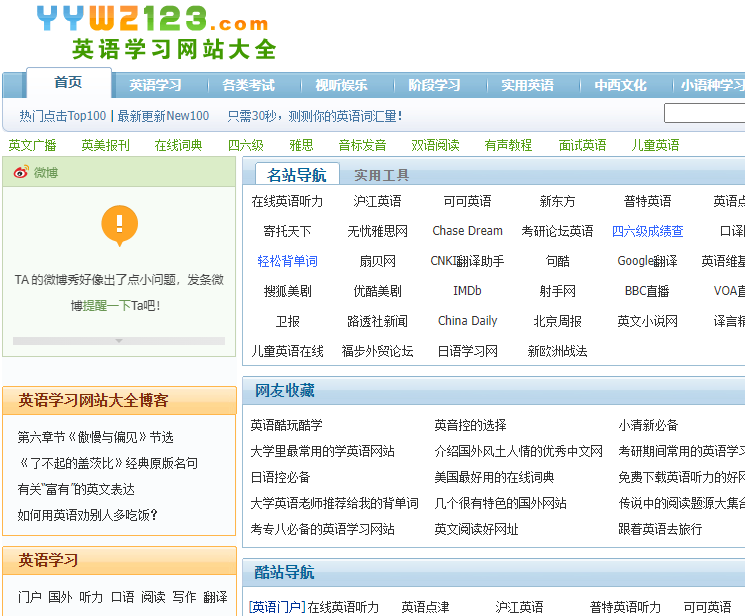The width and height of the screenshot is (745, 616).
Task: Open the 路透社新闻 link
Action: click(377, 321)
